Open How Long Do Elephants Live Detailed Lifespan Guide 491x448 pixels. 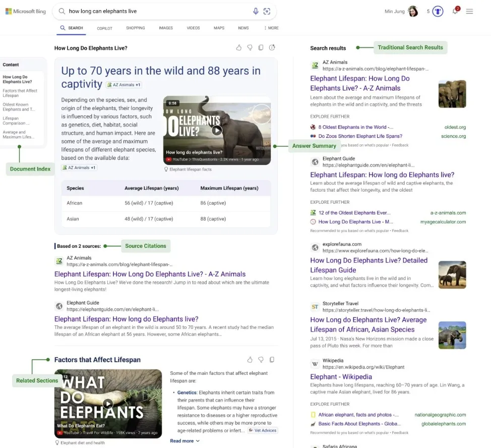click(x=369, y=265)
